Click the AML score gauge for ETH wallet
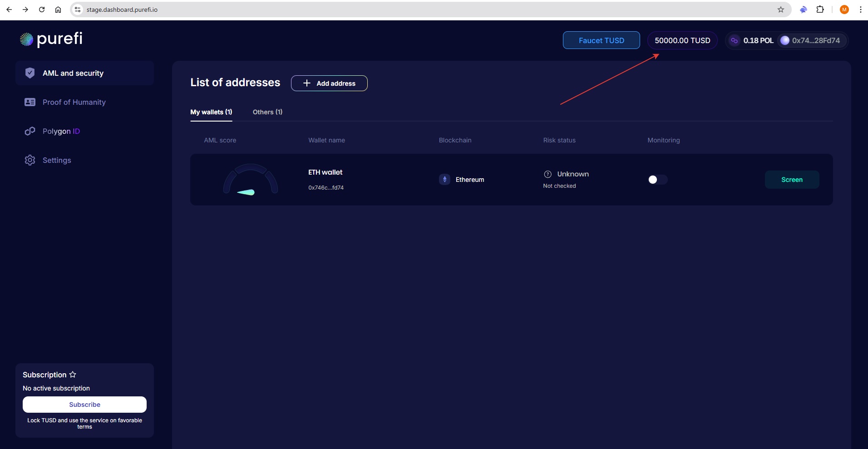The height and width of the screenshot is (449, 868). click(x=250, y=180)
